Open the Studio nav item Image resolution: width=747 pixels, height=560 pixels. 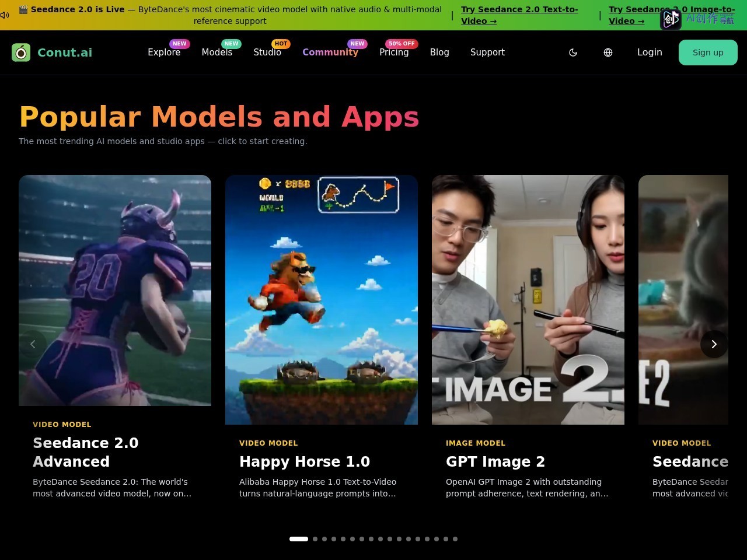(267, 52)
